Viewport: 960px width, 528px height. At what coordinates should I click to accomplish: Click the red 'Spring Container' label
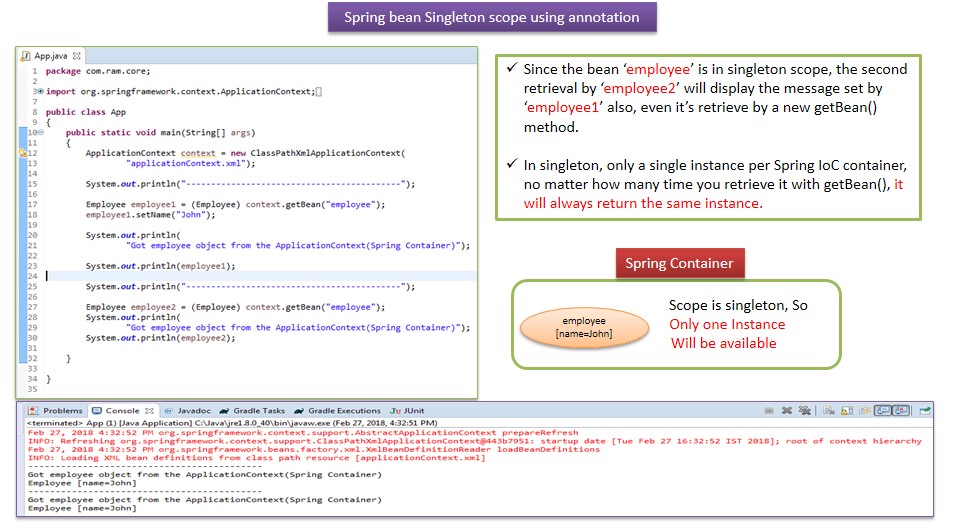coord(680,263)
